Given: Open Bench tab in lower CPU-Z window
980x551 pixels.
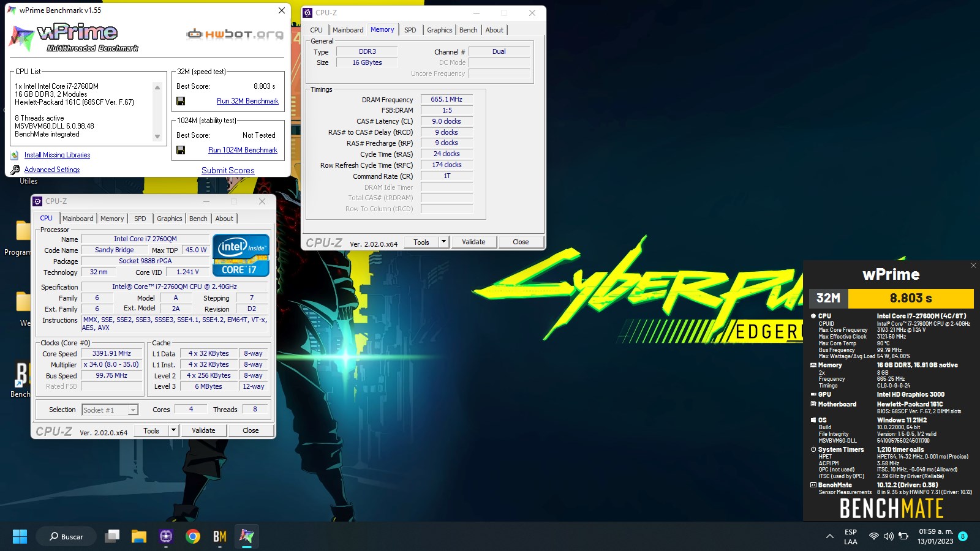Looking at the screenshot, I should 198,219.
